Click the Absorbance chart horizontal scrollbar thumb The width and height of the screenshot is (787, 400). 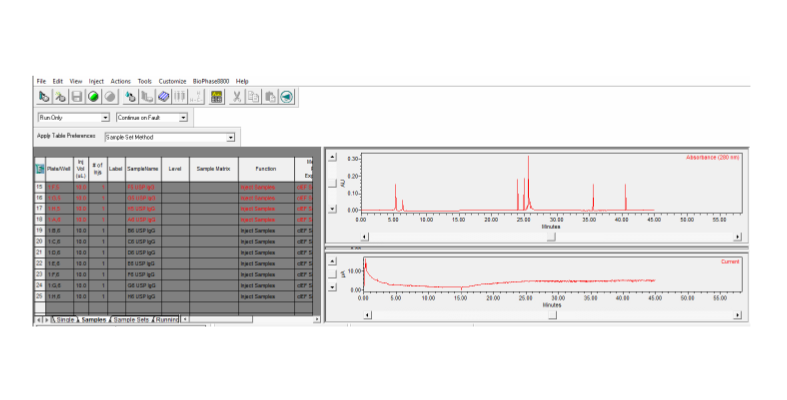pyautogui.click(x=549, y=237)
